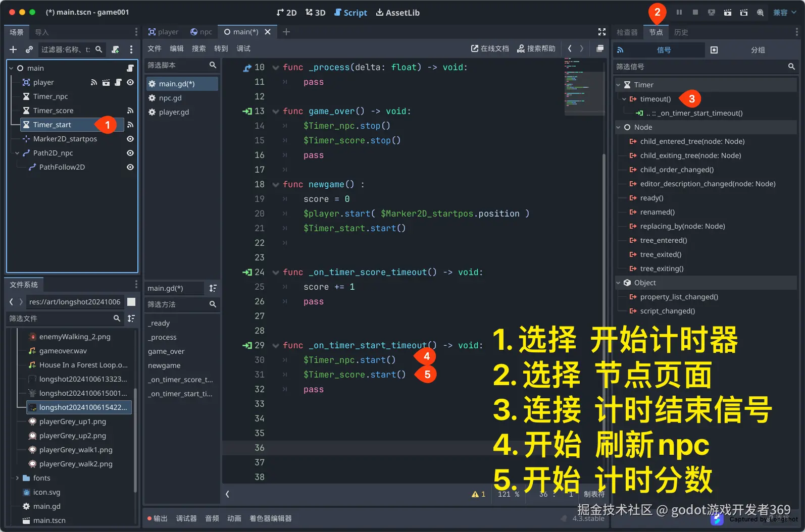Toggle visibility of player node

130,82
